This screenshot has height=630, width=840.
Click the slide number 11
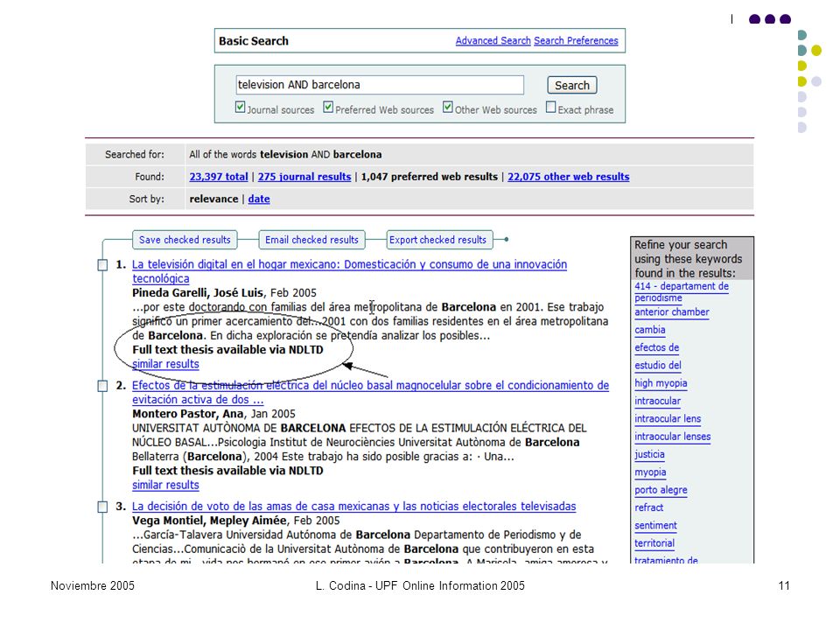[784, 586]
